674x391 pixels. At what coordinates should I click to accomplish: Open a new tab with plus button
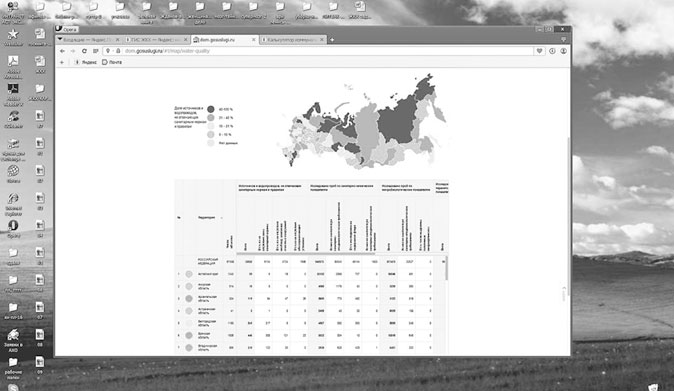pos(332,40)
